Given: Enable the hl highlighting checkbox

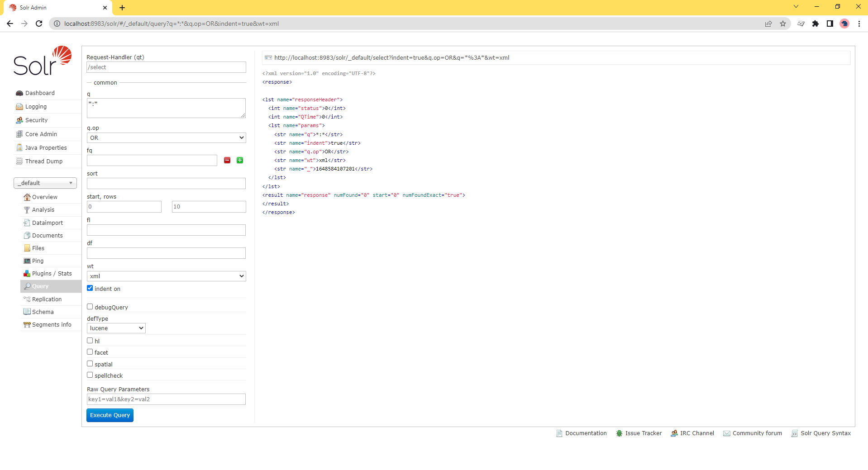Looking at the screenshot, I should tap(90, 341).
